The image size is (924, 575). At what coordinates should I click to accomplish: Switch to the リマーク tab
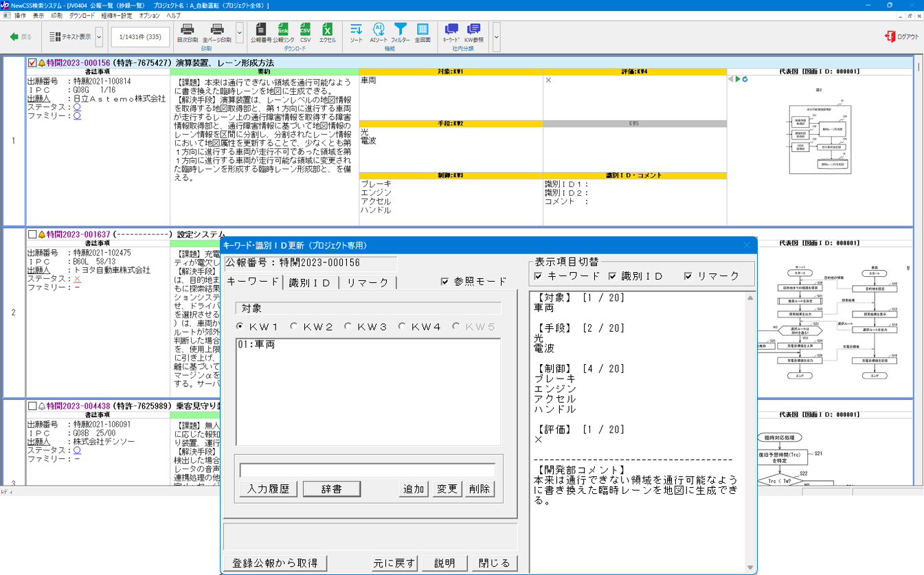point(368,282)
